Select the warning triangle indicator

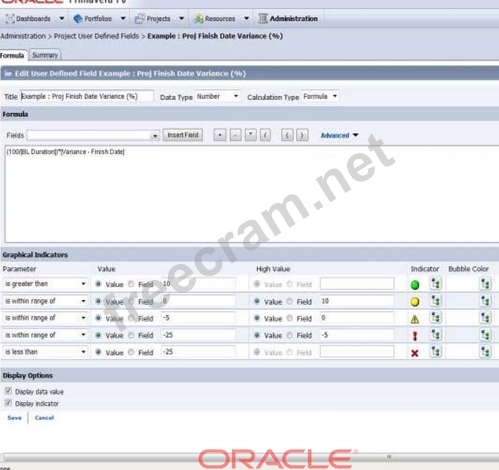pos(415,319)
